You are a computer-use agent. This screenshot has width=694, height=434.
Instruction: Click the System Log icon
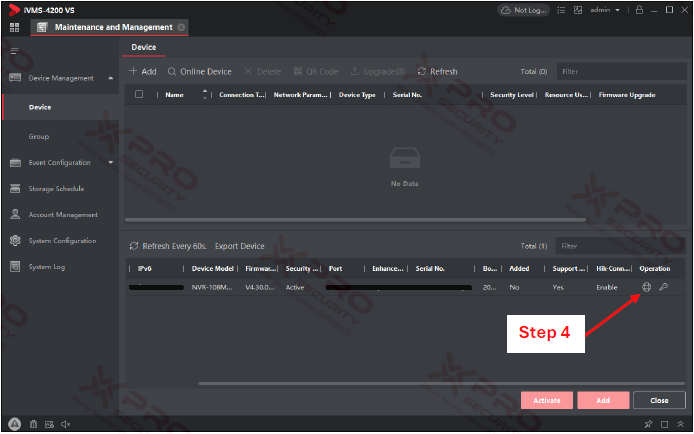click(x=15, y=266)
